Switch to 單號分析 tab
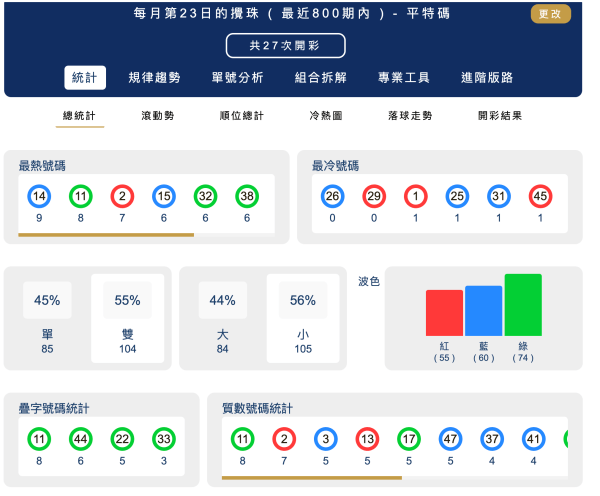600x496 pixels. (x=238, y=78)
